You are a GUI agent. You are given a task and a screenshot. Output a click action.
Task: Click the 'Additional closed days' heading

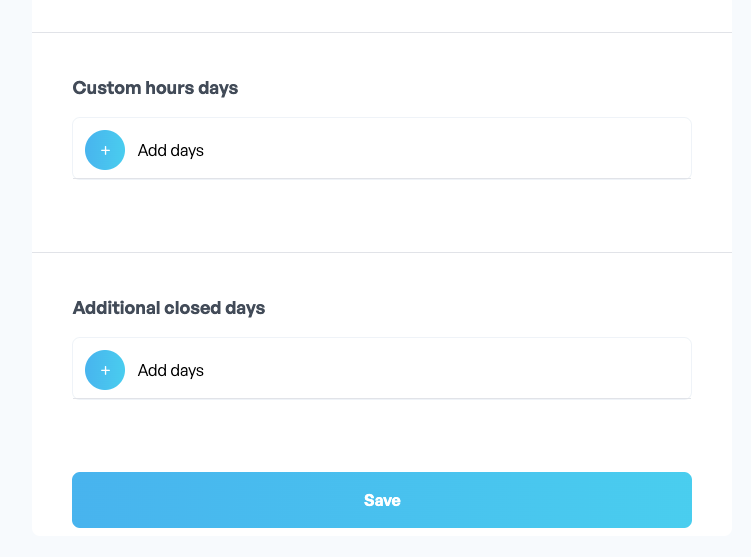pyautogui.click(x=169, y=308)
